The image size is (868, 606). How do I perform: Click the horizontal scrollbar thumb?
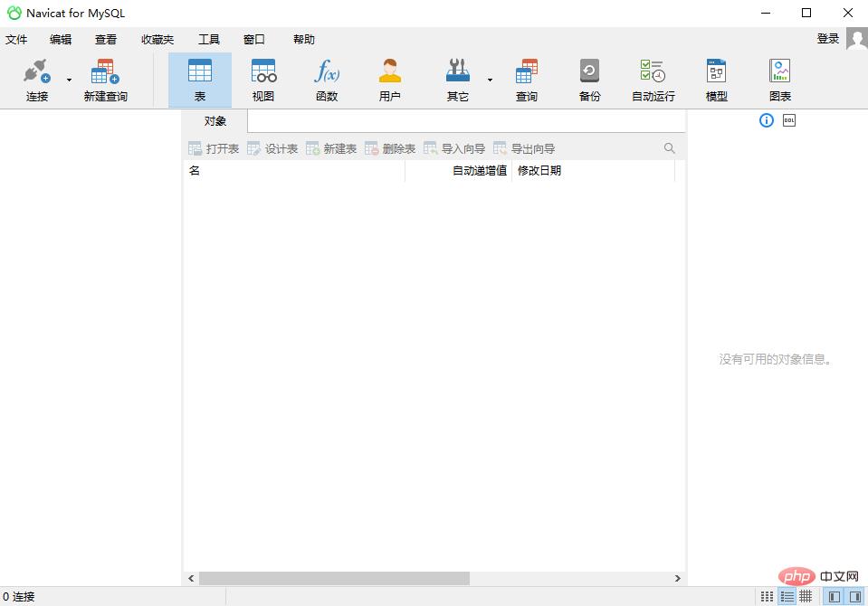click(334, 578)
